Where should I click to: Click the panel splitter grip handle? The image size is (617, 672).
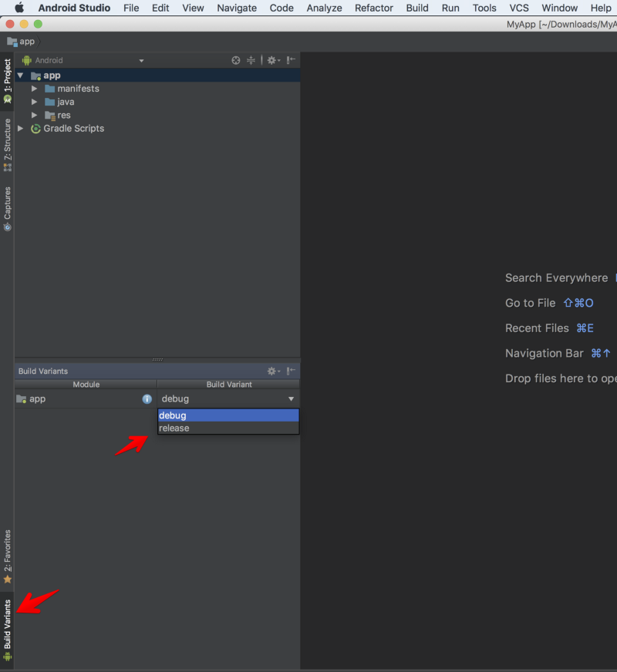click(x=157, y=360)
